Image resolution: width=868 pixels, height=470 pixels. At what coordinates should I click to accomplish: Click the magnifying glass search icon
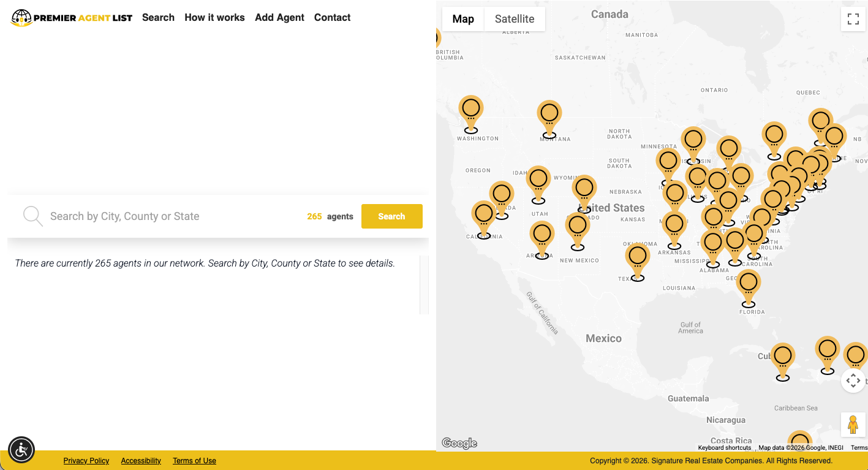(32, 216)
